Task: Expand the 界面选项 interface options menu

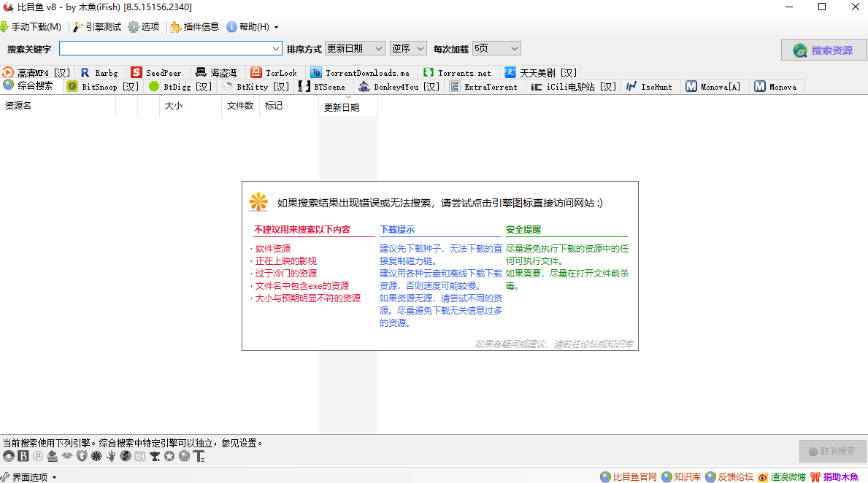Action: tap(28, 477)
